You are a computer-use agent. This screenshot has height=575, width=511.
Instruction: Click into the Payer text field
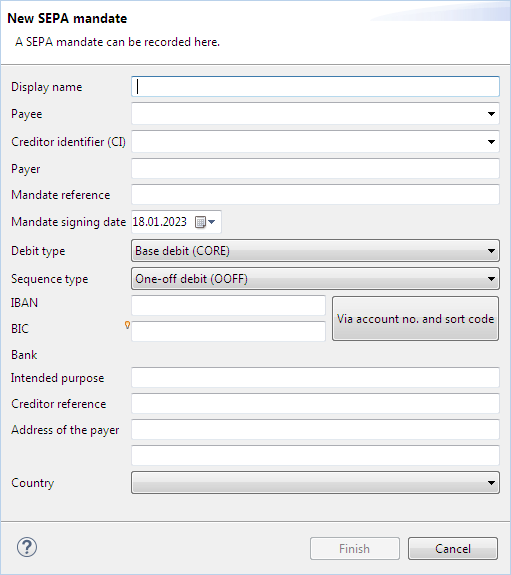[315, 169]
